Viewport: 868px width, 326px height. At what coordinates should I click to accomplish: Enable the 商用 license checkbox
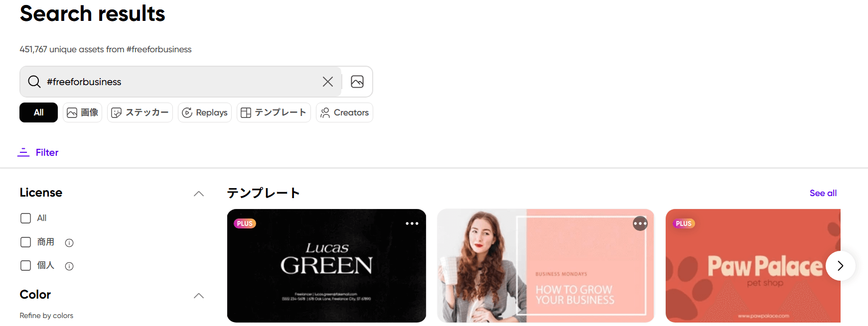click(x=25, y=242)
